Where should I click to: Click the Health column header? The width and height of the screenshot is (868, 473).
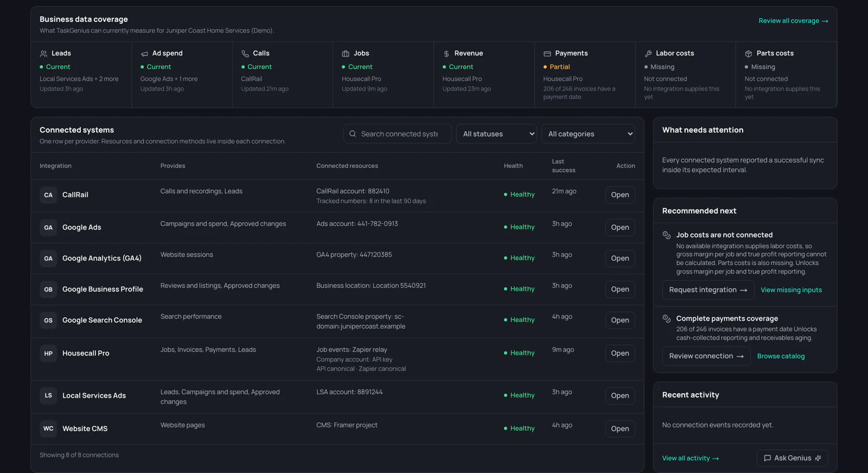coord(513,166)
